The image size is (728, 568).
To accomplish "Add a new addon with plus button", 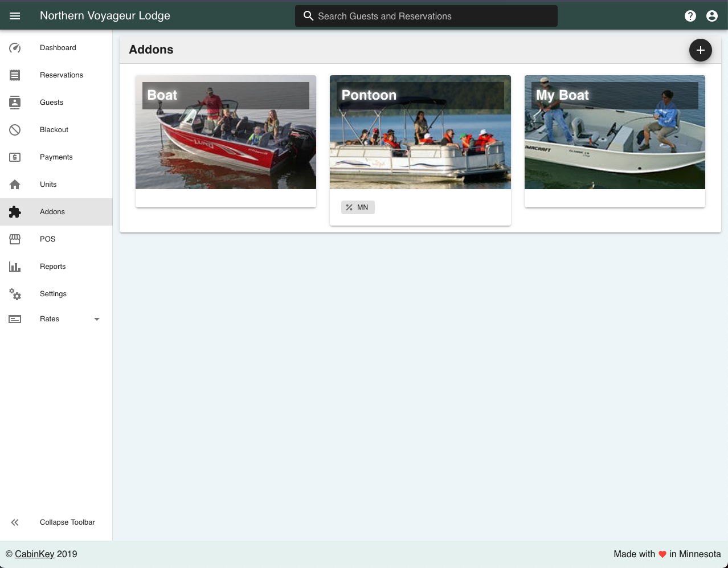I will click(x=700, y=50).
